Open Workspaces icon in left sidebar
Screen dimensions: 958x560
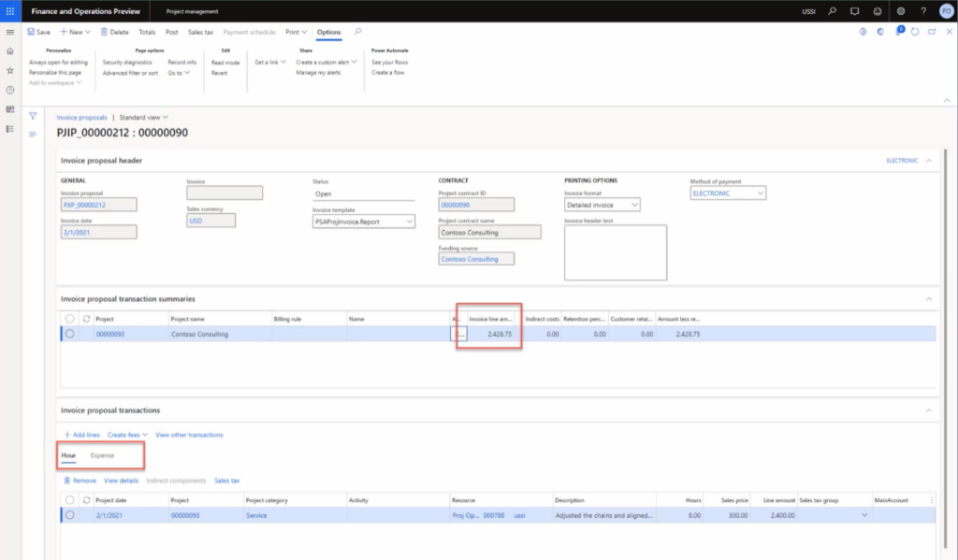pyautogui.click(x=10, y=109)
